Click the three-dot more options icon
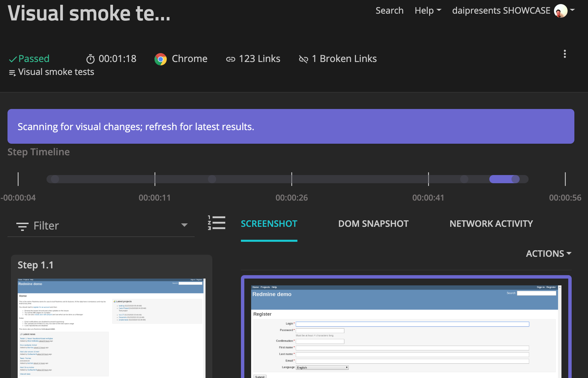The height and width of the screenshot is (378, 588). tap(565, 54)
